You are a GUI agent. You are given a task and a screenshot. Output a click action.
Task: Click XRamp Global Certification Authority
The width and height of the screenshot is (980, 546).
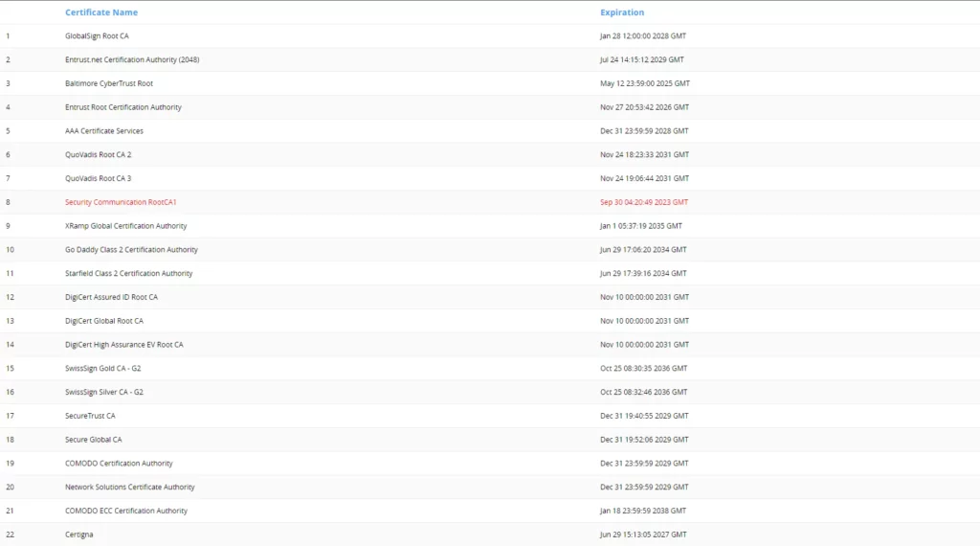tap(125, 226)
